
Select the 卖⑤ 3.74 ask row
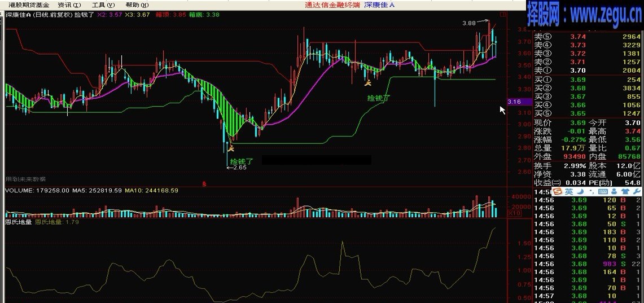click(588, 37)
